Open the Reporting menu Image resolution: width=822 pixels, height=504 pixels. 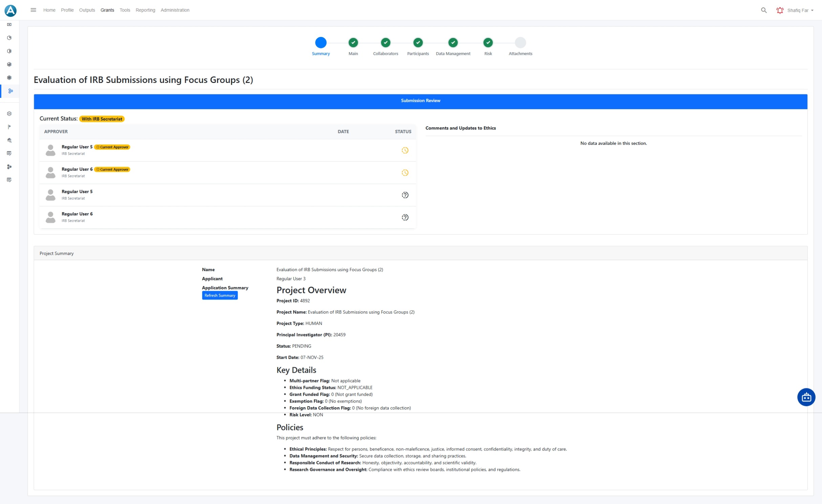[145, 10]
